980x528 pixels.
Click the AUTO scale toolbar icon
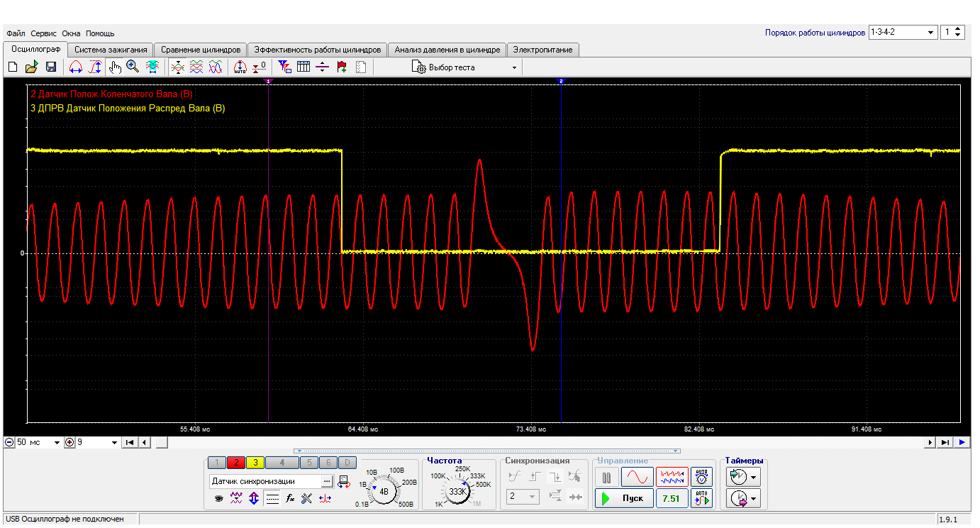click(x=240, y=67)
